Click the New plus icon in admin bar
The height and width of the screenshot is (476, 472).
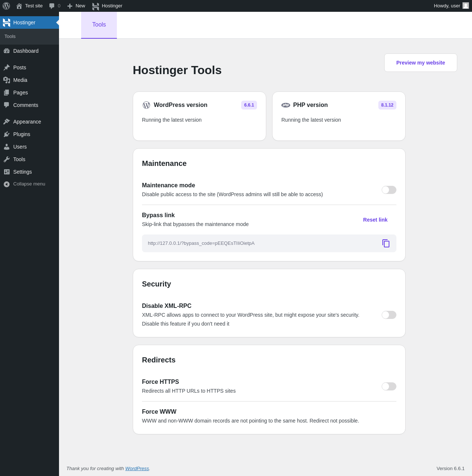70,6
